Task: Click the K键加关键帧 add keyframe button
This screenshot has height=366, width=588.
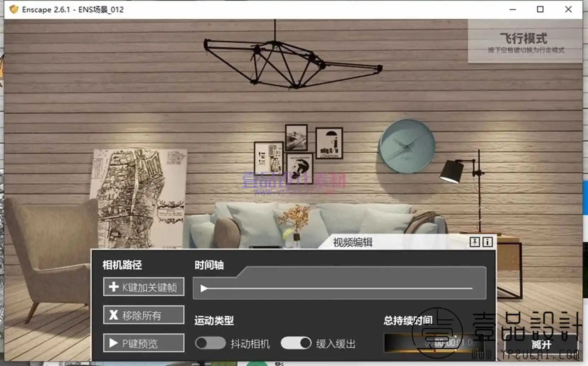Action: tap(143, 287)
